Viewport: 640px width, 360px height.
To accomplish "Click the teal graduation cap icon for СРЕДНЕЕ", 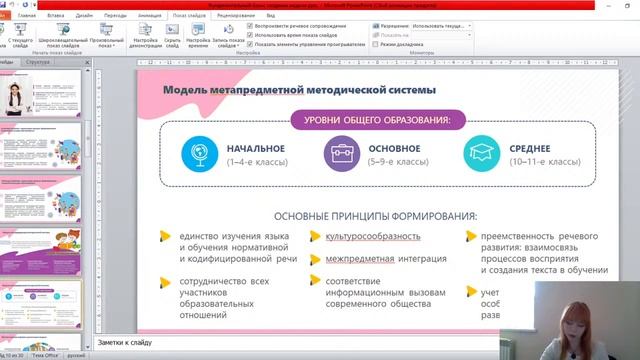I will (x=482, y=154).
